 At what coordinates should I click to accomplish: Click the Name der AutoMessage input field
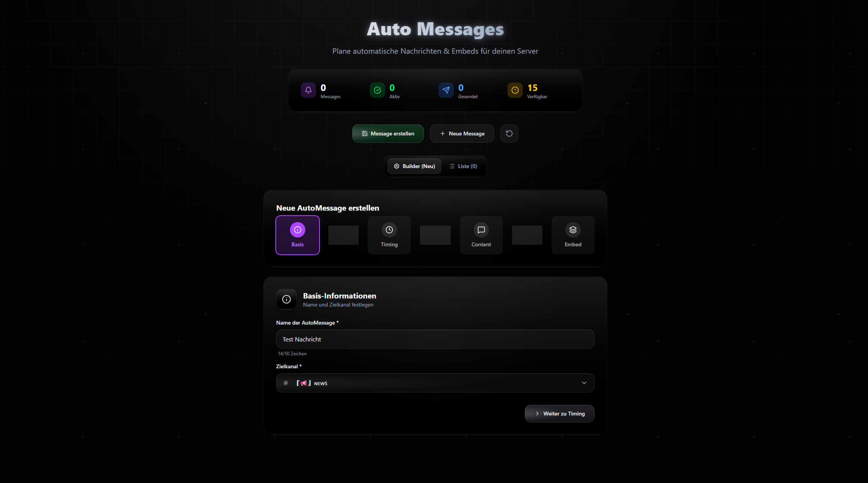[x=435, y=339]
